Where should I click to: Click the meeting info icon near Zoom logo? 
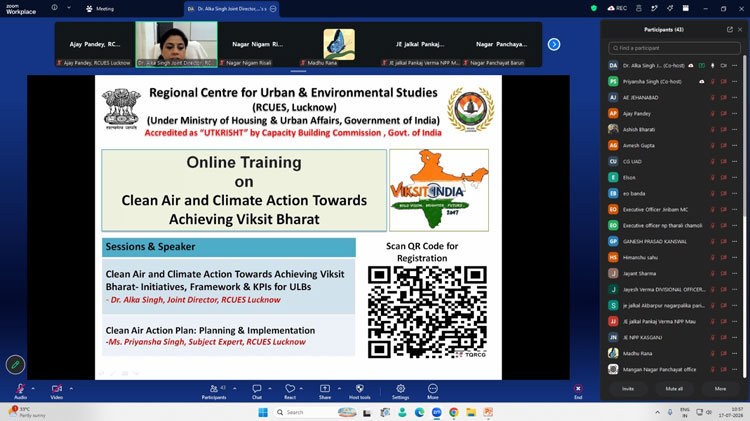(x=55, y=8)
